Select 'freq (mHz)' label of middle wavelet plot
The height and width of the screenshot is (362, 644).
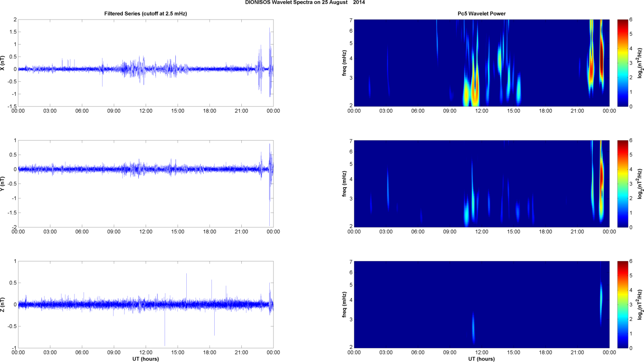tap(344, 184)
